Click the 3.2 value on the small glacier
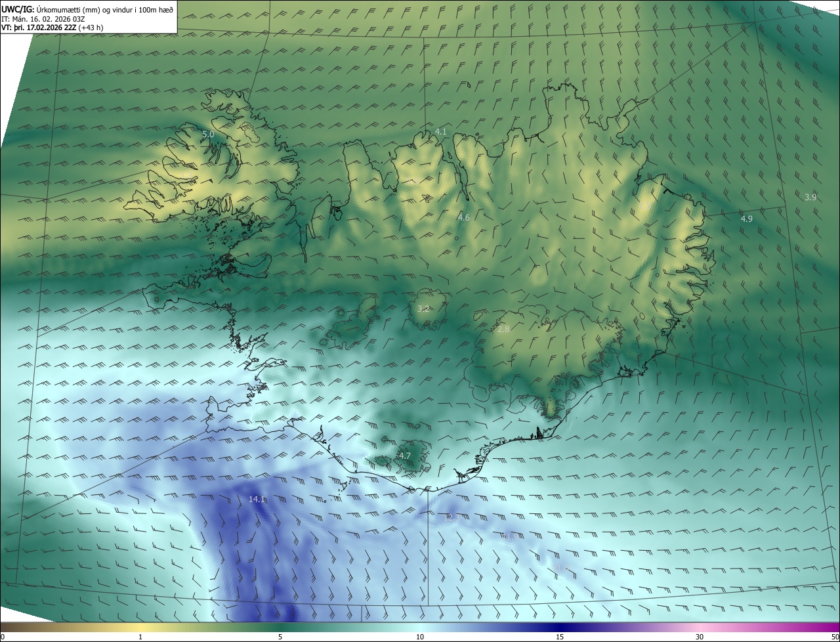This screenshot has height=642, width=840. [424, 309]
